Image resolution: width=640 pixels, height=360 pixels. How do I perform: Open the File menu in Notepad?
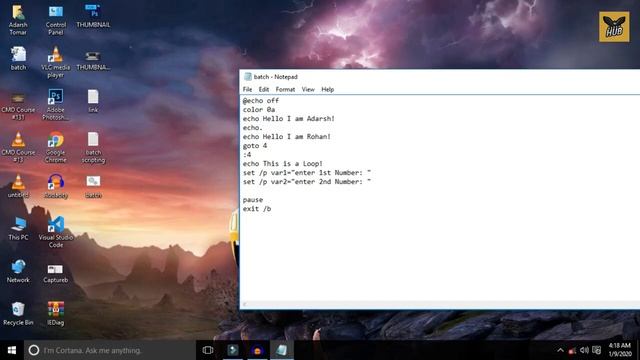click(x=247, y=89)
